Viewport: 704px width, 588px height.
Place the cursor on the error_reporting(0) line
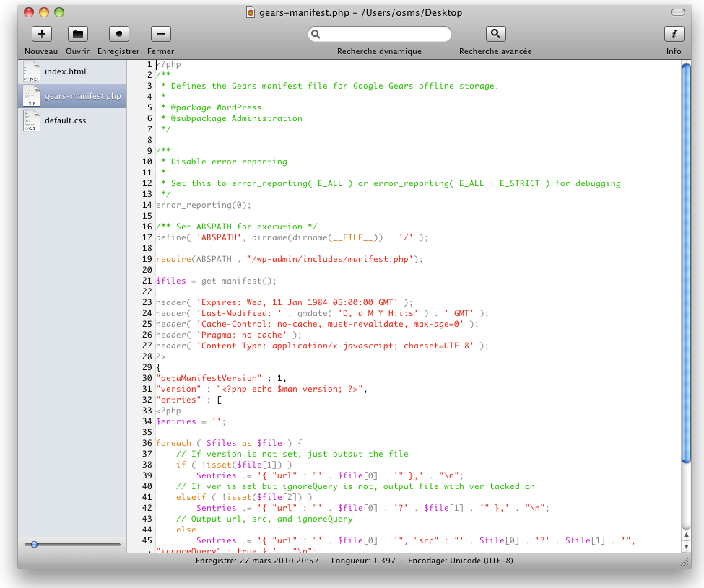pyautogui.click(x=204, y=205)
